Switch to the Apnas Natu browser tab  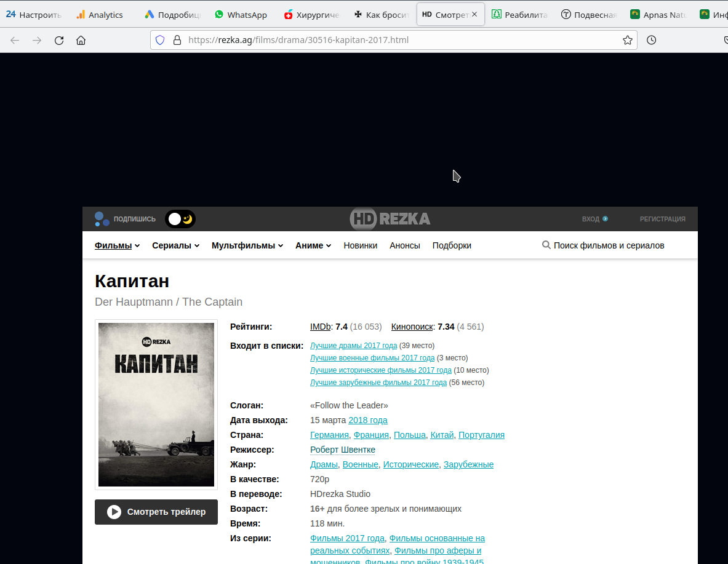tap(658, 14)
